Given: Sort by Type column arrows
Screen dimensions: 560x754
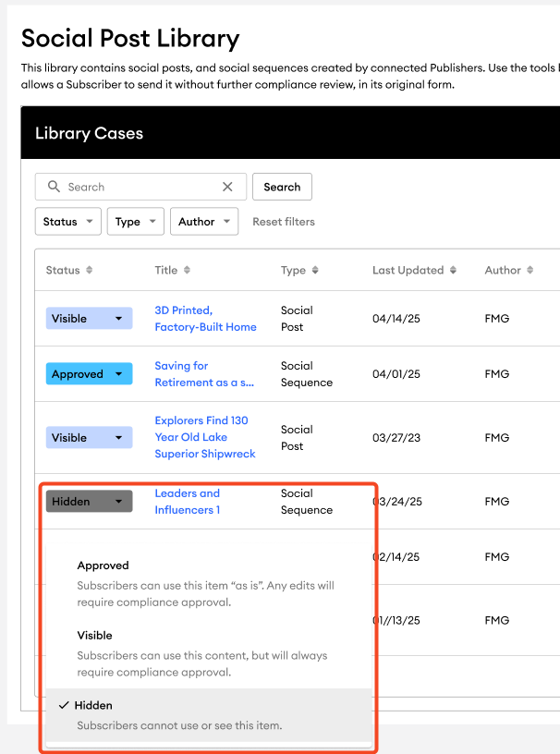Looking at the screenshot, I should point(315,270).
